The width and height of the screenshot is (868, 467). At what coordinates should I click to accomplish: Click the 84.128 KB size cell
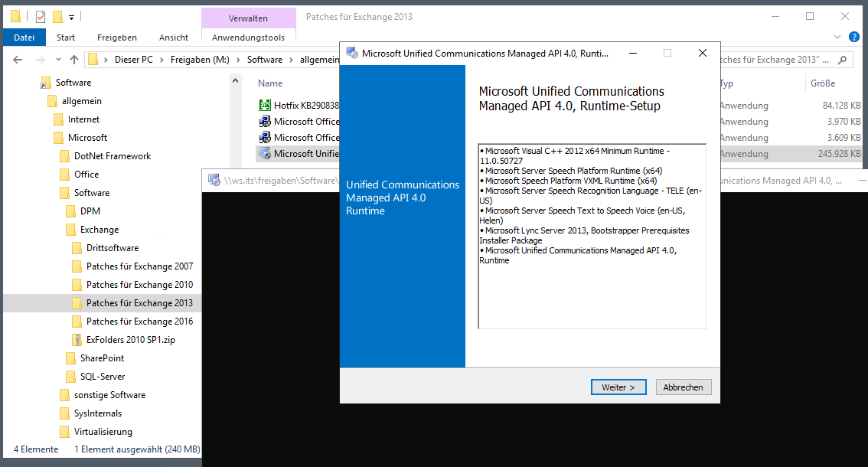point(841,105)
